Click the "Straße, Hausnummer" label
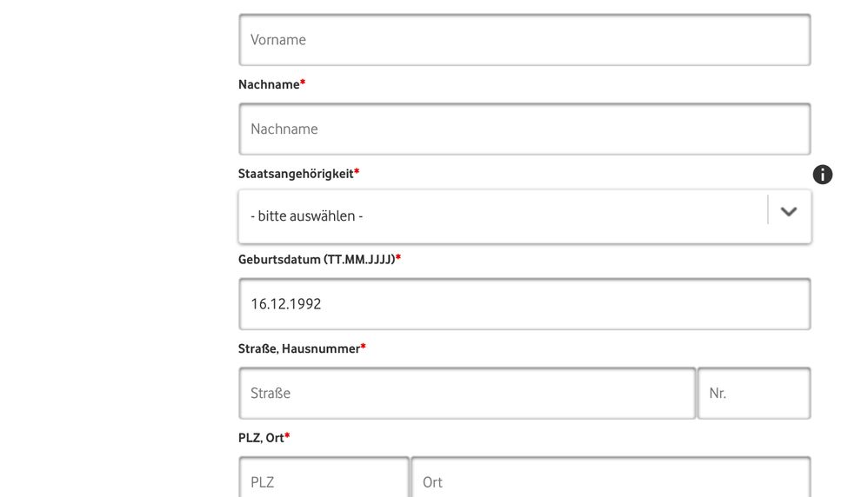 pyautogui.click(x=298, y=348)
